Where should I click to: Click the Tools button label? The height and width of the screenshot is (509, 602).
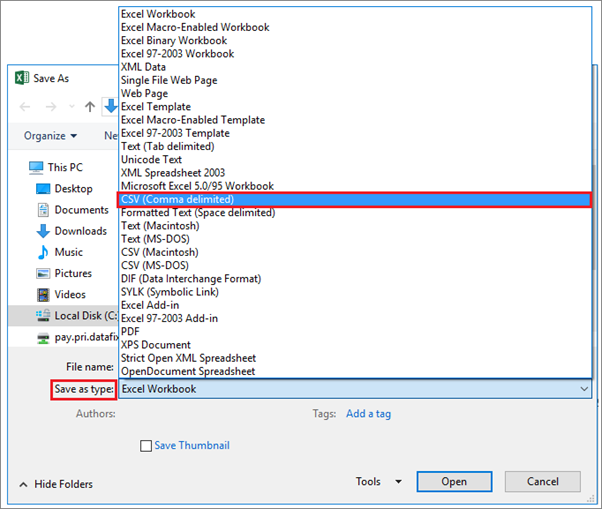click(368, 482)
